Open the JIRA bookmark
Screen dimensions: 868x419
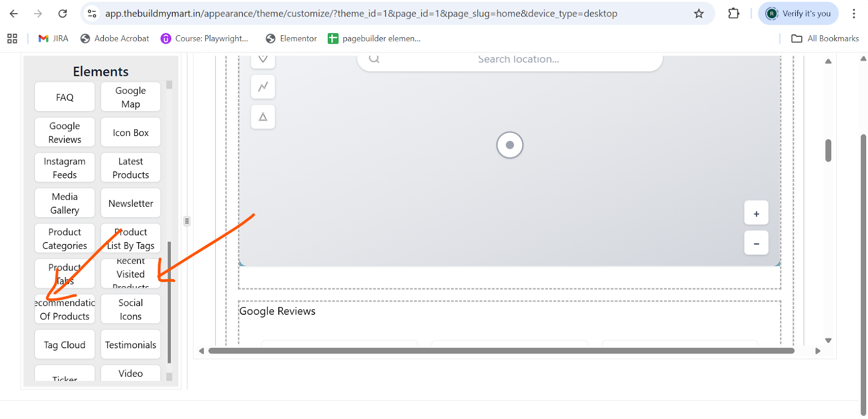point(53,39)
